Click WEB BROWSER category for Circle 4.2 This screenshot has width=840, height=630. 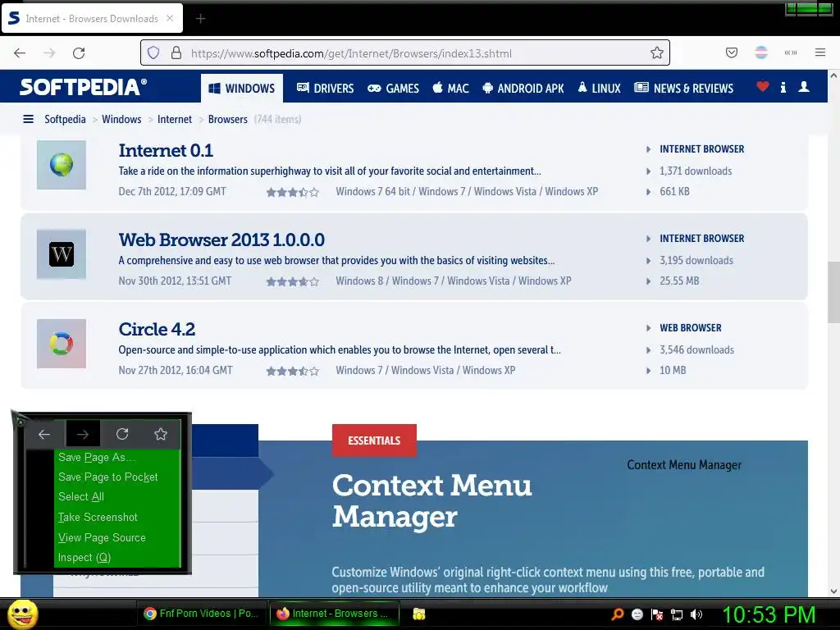[691, 328]
